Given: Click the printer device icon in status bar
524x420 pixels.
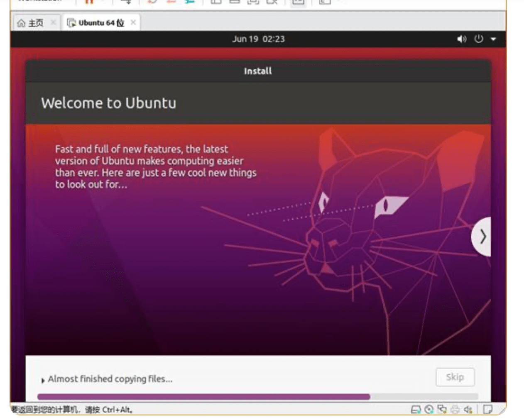Looking at the screenshot, I should point(455,410).
